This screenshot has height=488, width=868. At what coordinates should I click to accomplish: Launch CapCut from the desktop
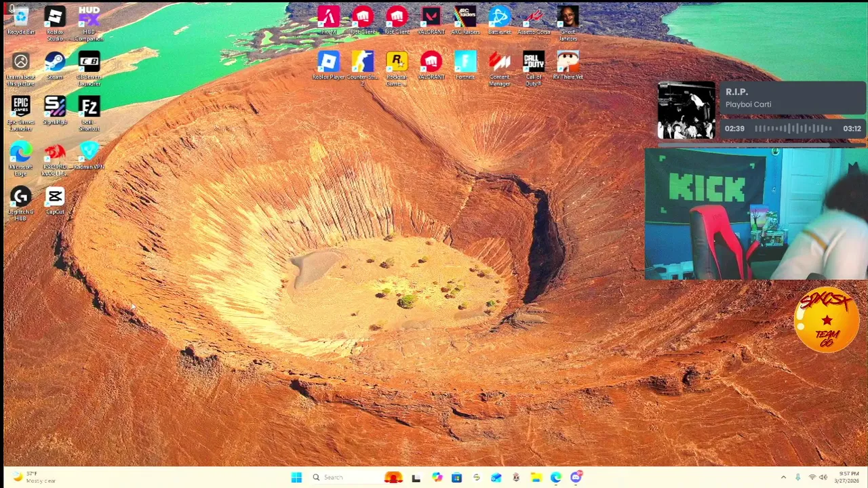tap(55, 201)
